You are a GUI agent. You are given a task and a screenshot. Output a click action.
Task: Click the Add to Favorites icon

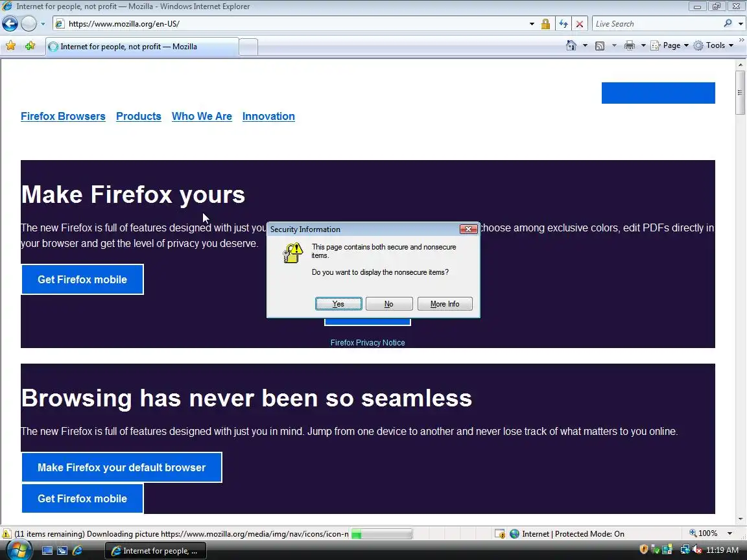click(30, 46)
